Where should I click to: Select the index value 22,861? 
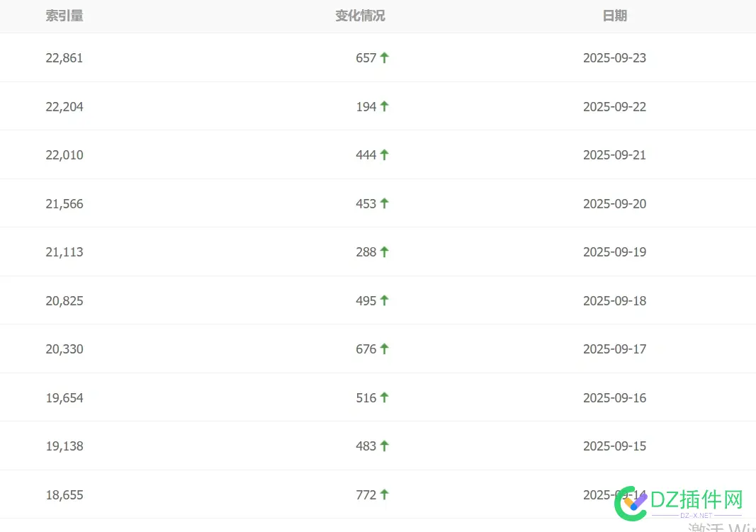(64, 58)
